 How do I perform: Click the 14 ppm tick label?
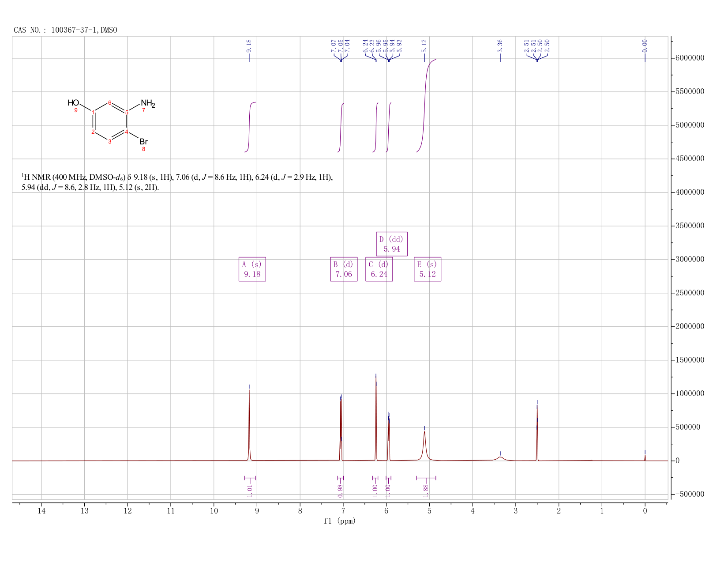[x=41, y=510]
